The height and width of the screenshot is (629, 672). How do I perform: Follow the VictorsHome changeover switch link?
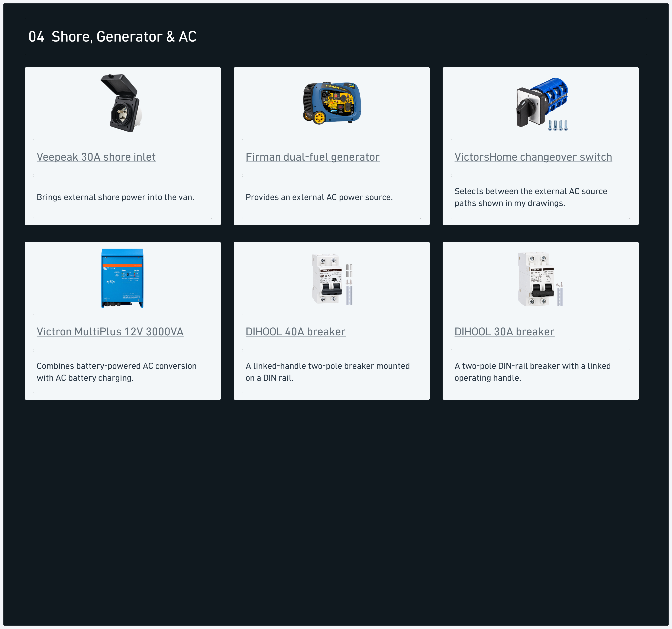coord(533,157)
